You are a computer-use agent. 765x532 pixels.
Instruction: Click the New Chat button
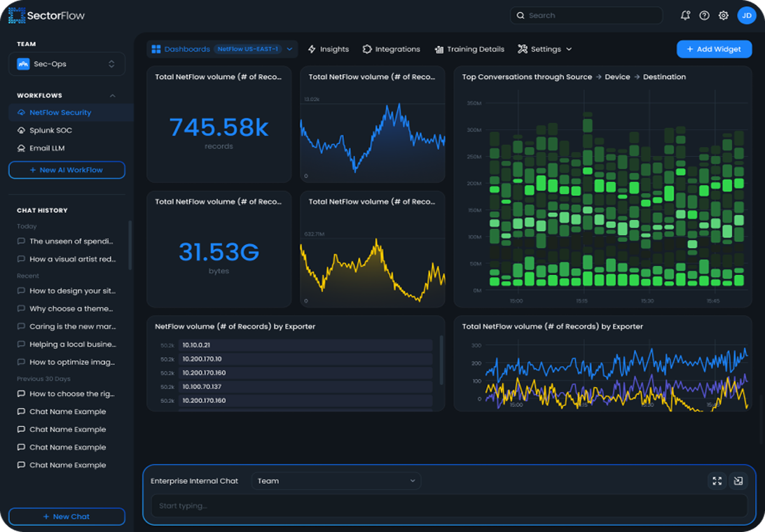(x=67, y=517)
